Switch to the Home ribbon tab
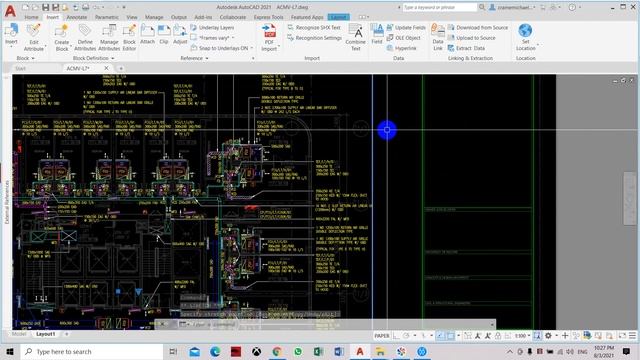The width and height of the screenshot is (640, 360). click(x=31, y=17)
